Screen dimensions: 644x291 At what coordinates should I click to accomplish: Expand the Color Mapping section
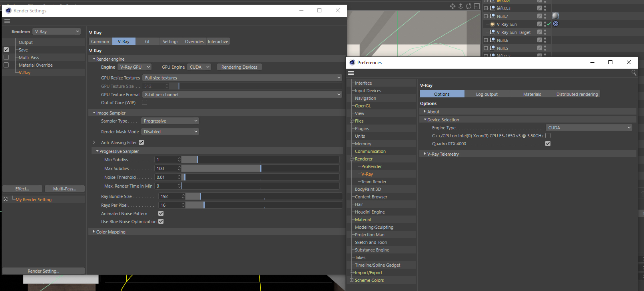pos(94,232)
